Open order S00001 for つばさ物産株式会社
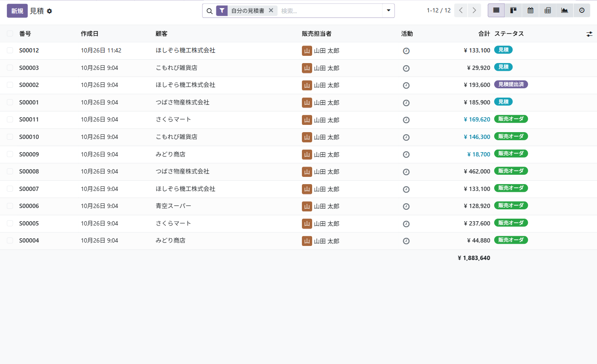 click(298, 102)
